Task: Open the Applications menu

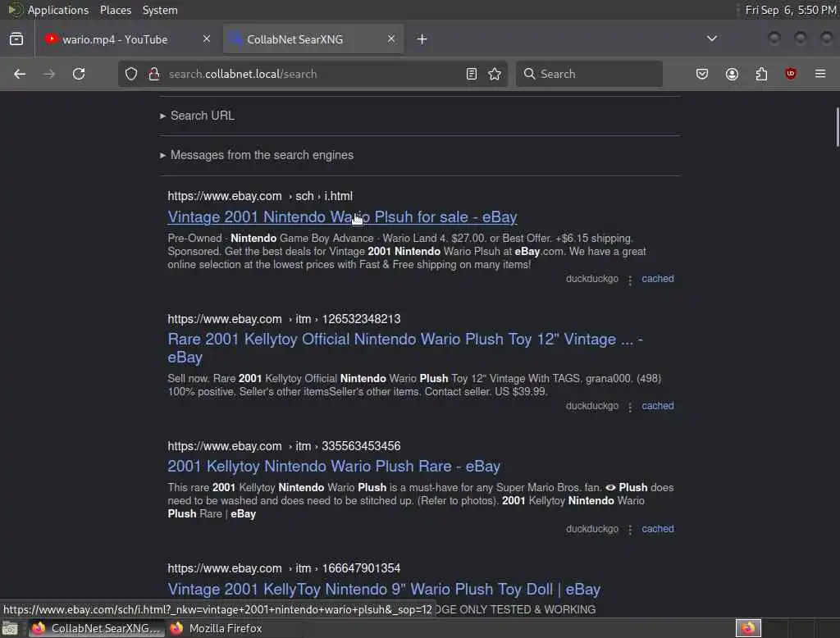Action: (x=58, y=10)
